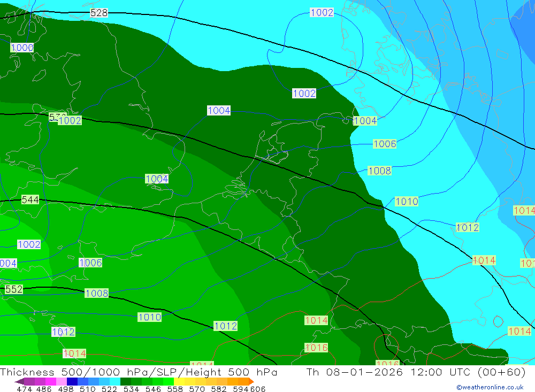Screen dimensions: 535x392
Task: Click legend value "594"
Action: (241, 389)
